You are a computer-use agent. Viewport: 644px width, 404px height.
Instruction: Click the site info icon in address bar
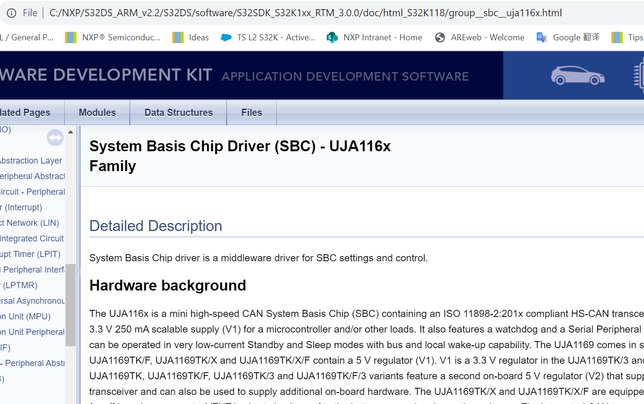12,13
